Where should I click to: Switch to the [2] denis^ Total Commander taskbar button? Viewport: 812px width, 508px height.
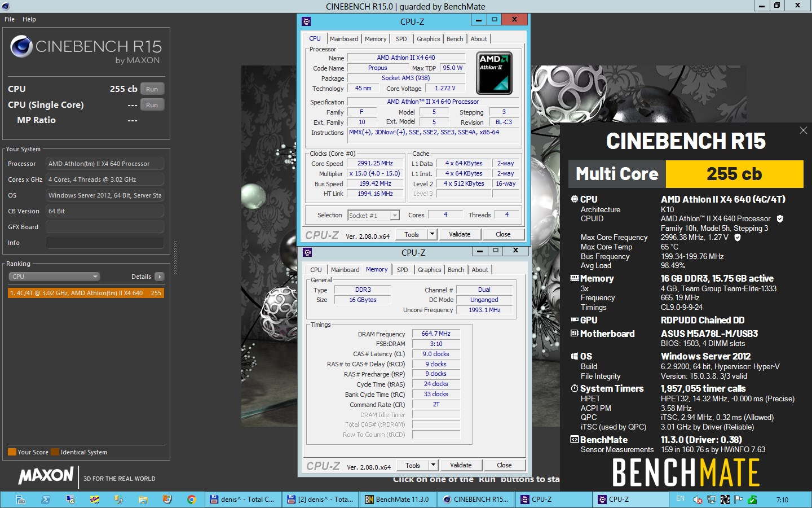(x=320, y=500)
